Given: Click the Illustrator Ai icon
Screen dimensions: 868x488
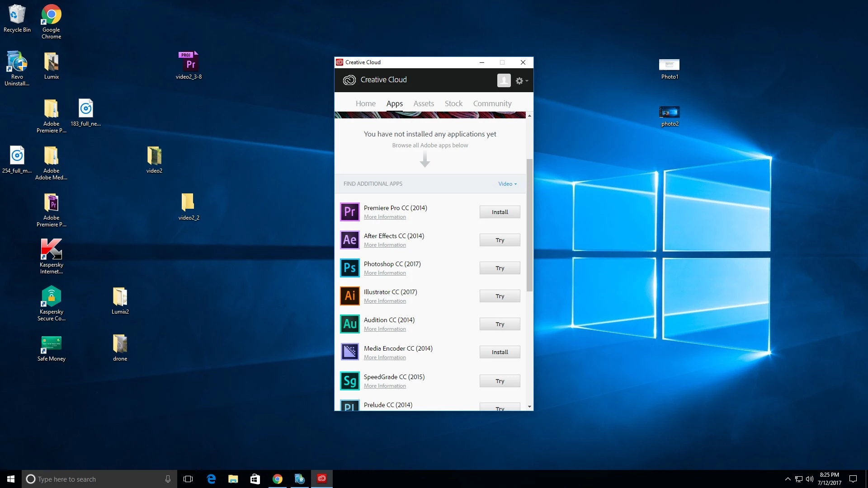Looking at the screenshot, I should coord(349,296).
